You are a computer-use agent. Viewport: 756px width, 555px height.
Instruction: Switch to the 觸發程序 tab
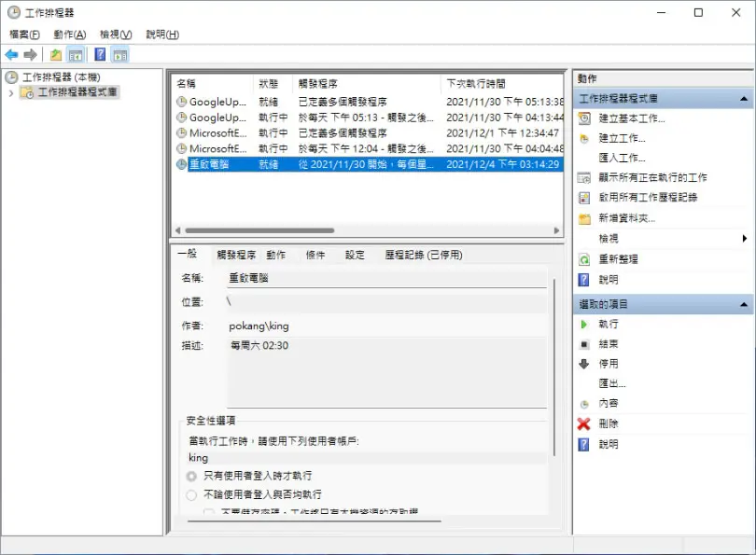coord(236,255)
